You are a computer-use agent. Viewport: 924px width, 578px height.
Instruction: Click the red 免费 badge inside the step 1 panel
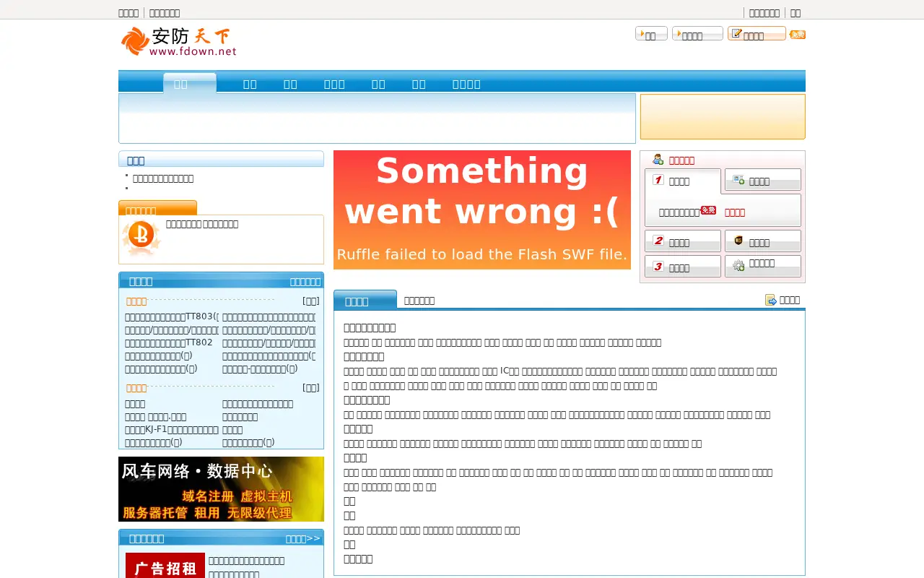pos(708,210)
